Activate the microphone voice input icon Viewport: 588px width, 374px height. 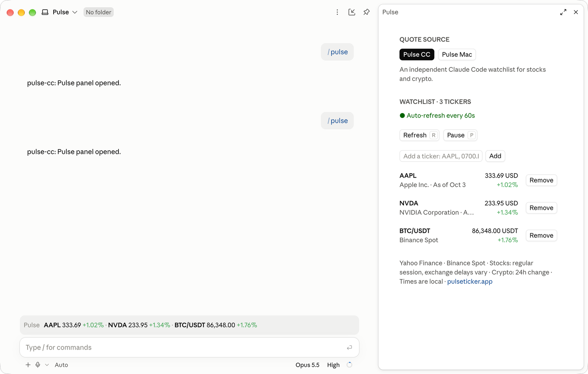tap(38, 365)
